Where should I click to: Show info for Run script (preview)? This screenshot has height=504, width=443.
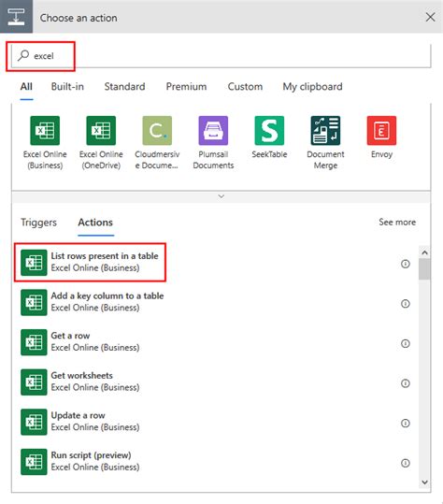(406, 463)
